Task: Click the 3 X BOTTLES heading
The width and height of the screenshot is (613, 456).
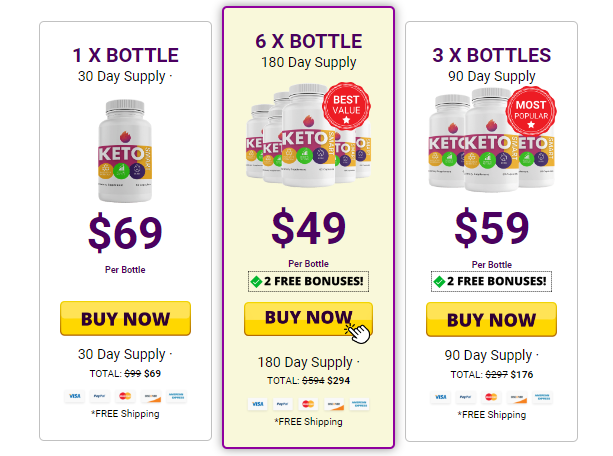Action: (x=491, y=55)
